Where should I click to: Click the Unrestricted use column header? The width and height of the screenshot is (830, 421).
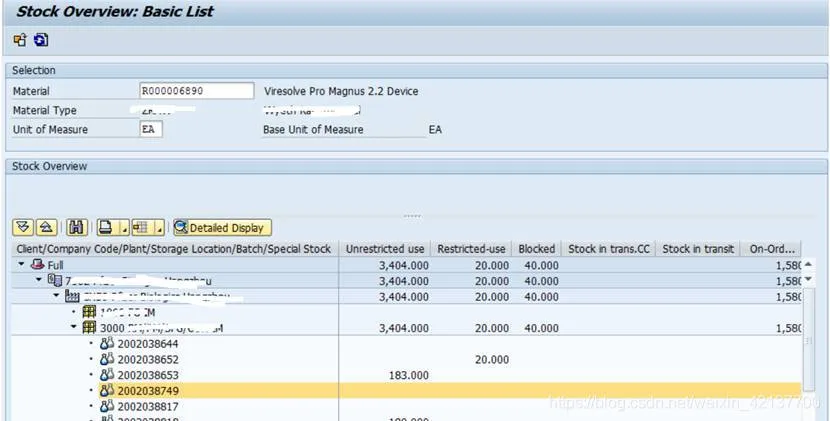pos(385,249)
